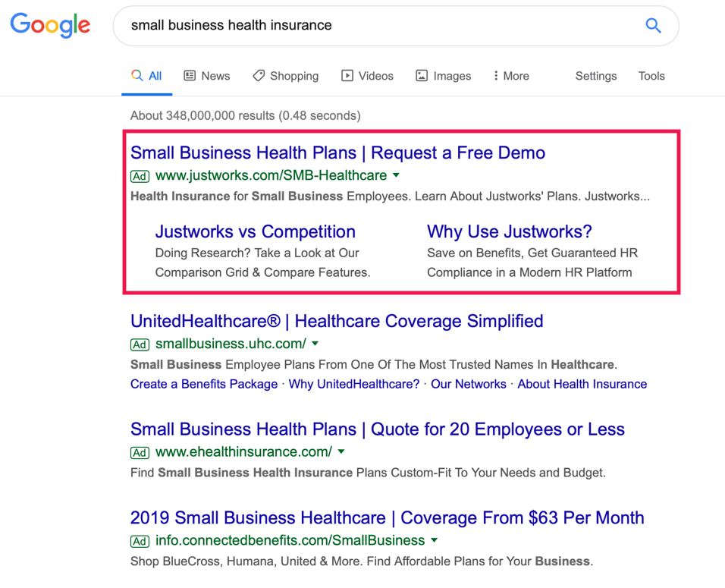
Task: Click the Google logo
Action: pyautogui.click(x=50, y=26)
